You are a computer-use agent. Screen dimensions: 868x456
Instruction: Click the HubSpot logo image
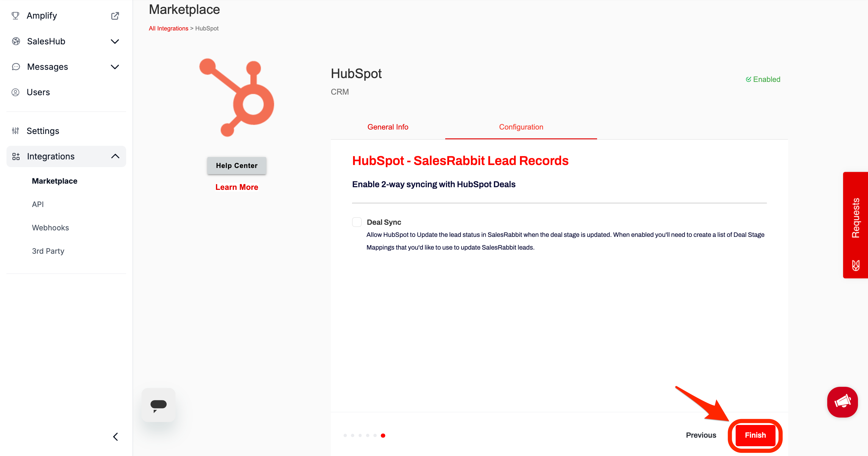point(237,98)
